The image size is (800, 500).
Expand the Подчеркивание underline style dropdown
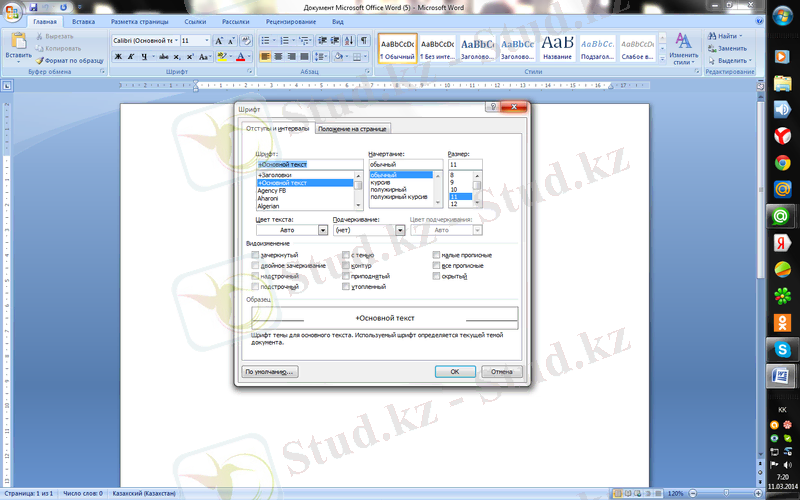(398, 230)
